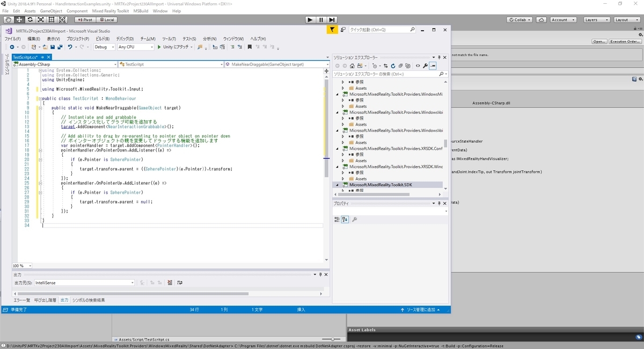Viewport: 644px width, 349px height.
Task: Open MakeNearDraggable member dropdown
Action: pos(277,64)
